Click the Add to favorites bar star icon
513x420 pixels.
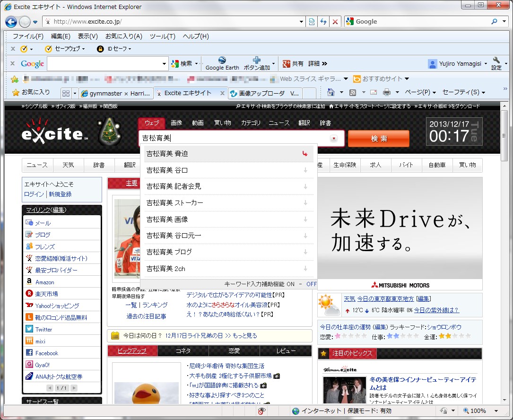click(x=14, y=79)
